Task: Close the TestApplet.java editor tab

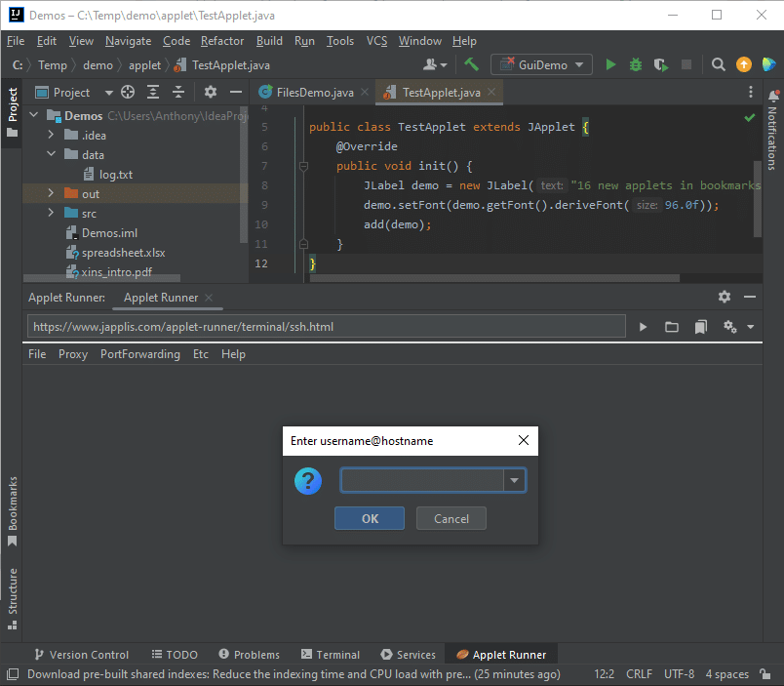Action: 491,92
